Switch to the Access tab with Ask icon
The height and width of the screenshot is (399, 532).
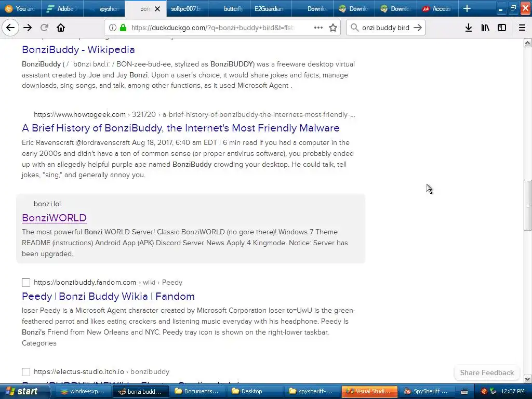click(x=437, y=9)
